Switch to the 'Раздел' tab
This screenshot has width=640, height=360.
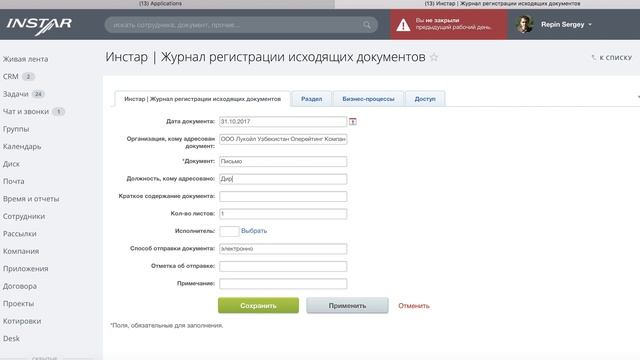311,99
